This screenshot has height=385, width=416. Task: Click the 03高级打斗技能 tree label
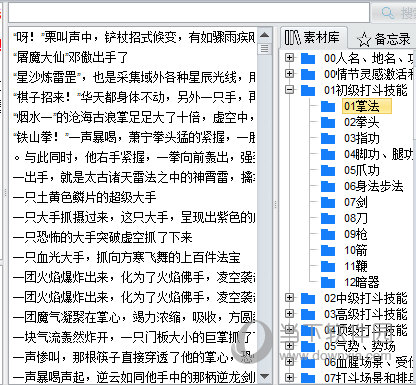pos(366,314)
